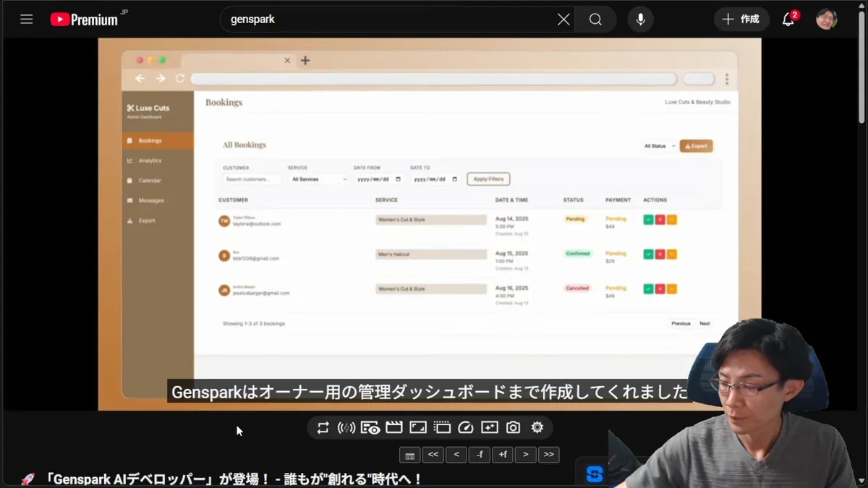The width and height of the screenshot is (868, 488).
Task: Open the notifications bell
Action: (x=788, y=20)
